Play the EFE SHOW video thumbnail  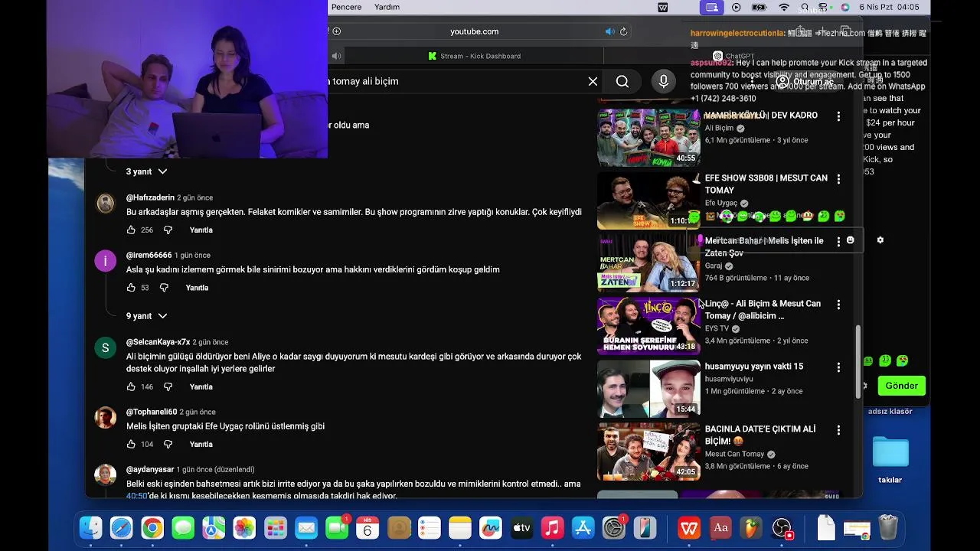(648, 201)
